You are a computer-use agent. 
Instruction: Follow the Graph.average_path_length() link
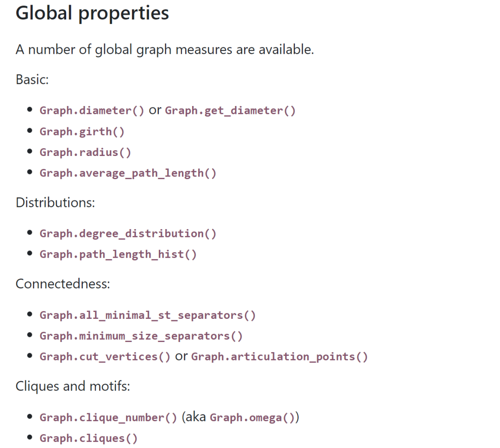[x=128, y=173]
